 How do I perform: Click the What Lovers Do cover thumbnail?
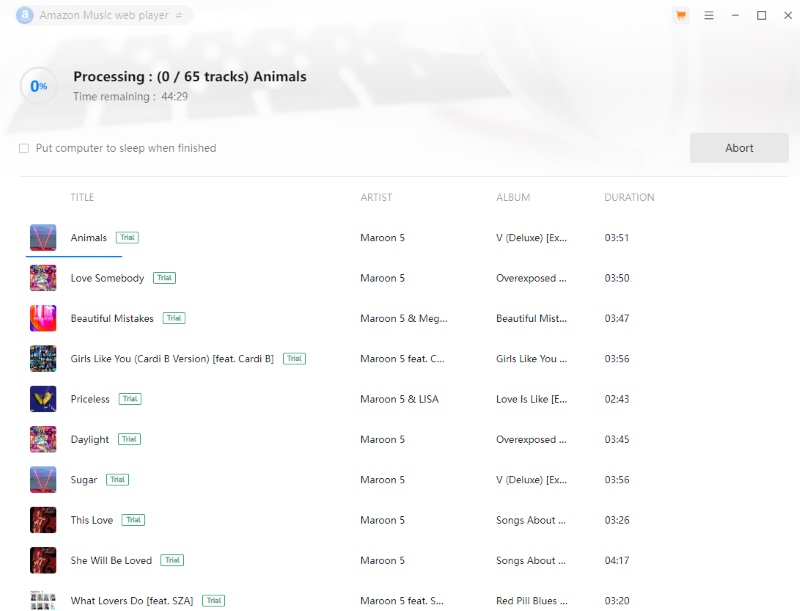click(43, 600)
